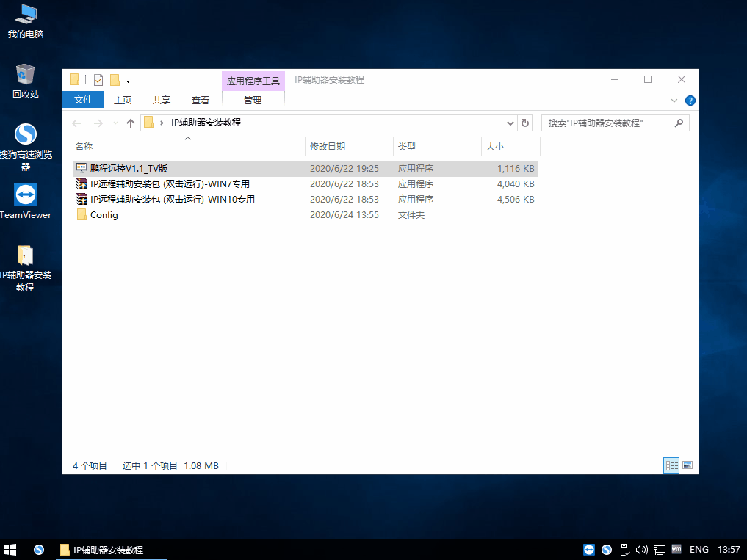The width and height of the screenshot is (747, 560).
Task: Open TeamViewer tray icon
Action: (x=589, y=550)
